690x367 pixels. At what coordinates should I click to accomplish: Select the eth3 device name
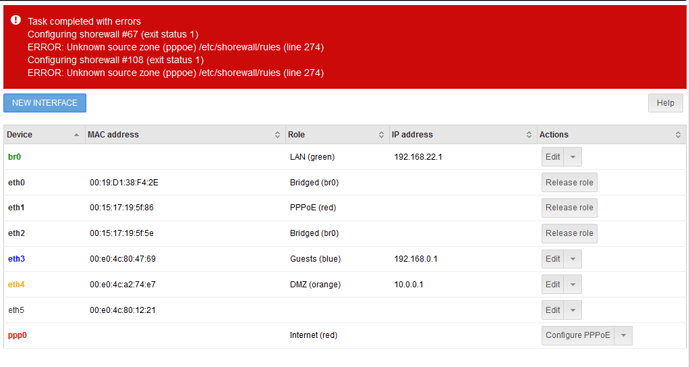pyautogui.click(x=16, y=259)
